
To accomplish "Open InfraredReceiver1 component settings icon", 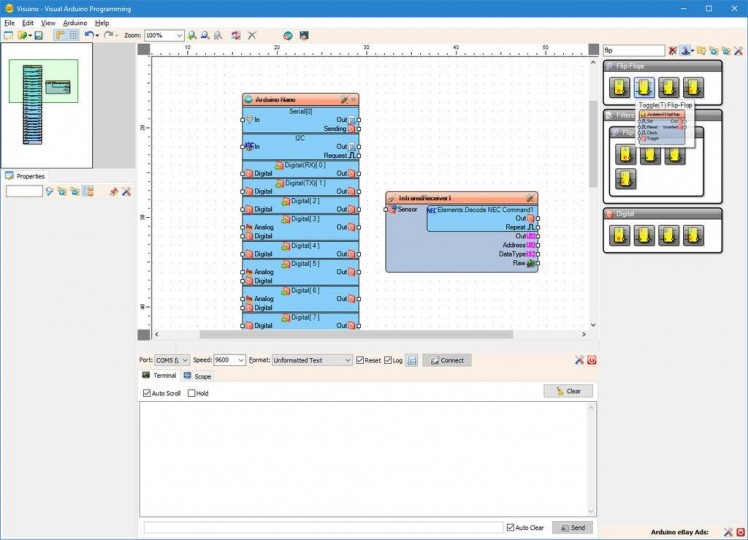I will [531, 198].
